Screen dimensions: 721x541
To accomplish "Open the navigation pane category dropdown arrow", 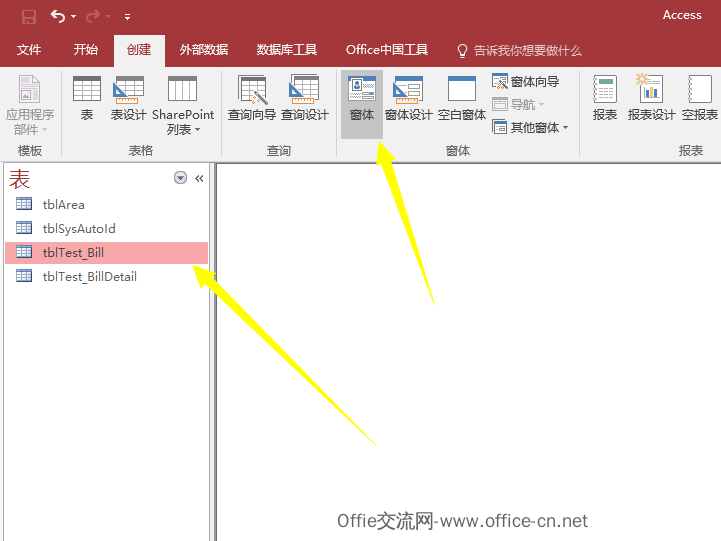I will tap(180, 178).
